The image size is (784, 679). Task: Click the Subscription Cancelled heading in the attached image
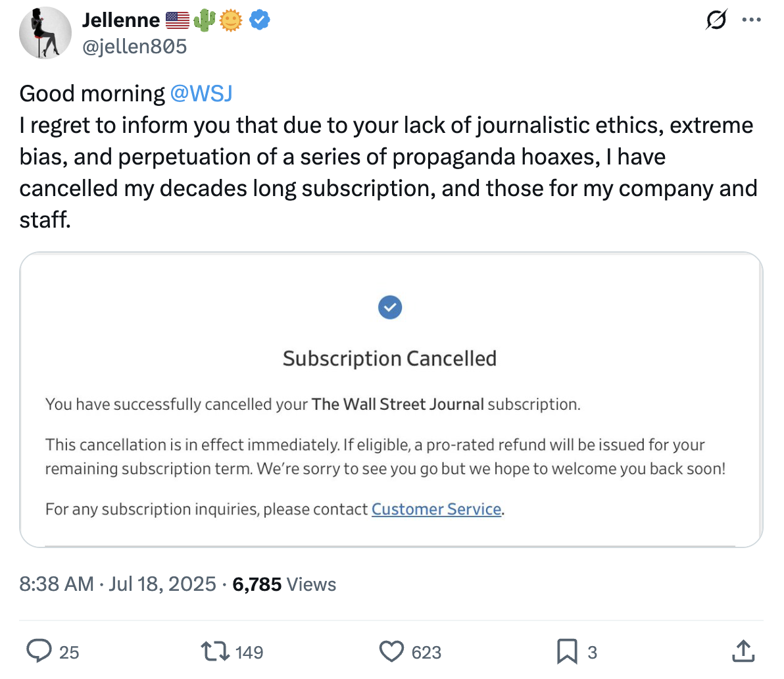(x=389, y=359)
